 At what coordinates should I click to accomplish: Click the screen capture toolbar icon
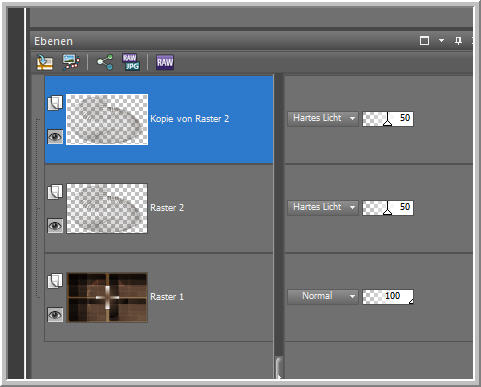[x=71, y=62]
